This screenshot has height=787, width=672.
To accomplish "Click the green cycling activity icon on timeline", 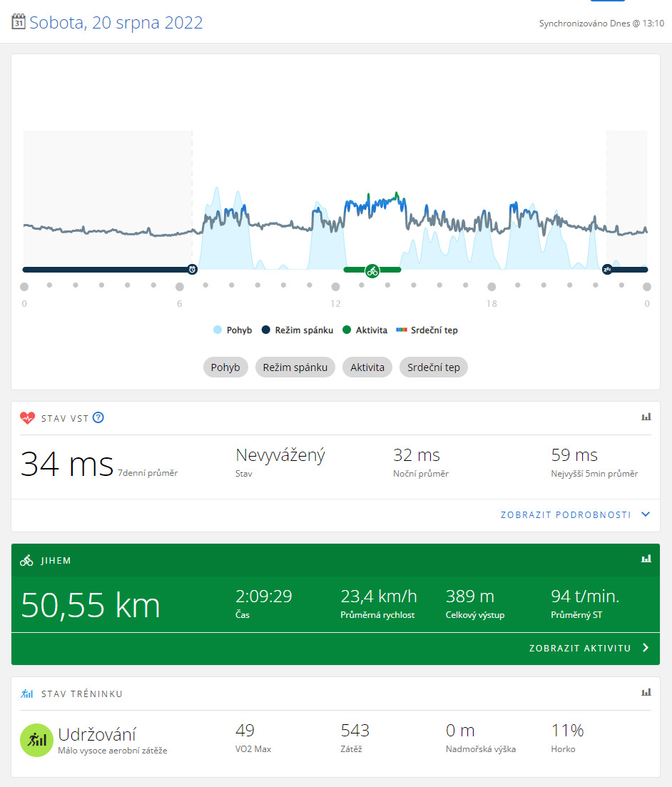I will click(x=372, y=270).
